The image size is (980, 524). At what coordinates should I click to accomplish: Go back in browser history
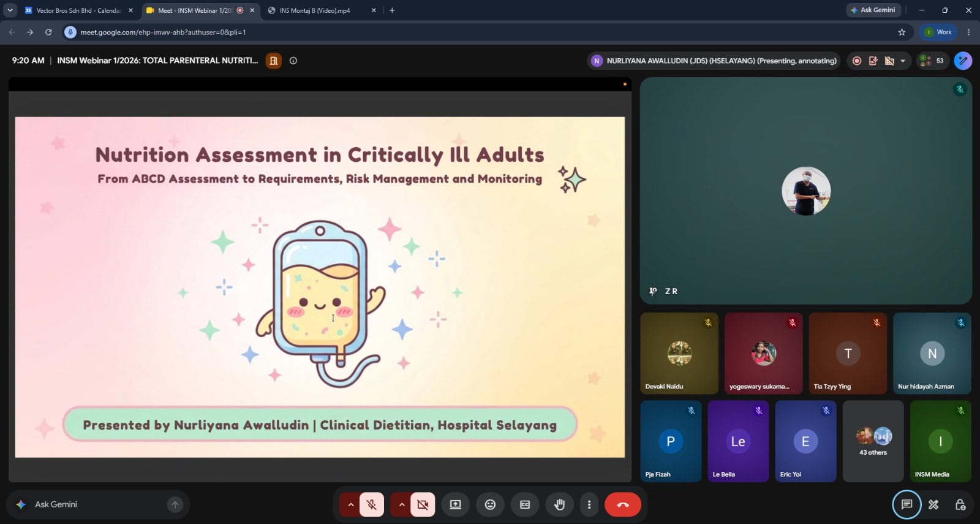coord(12,32)
